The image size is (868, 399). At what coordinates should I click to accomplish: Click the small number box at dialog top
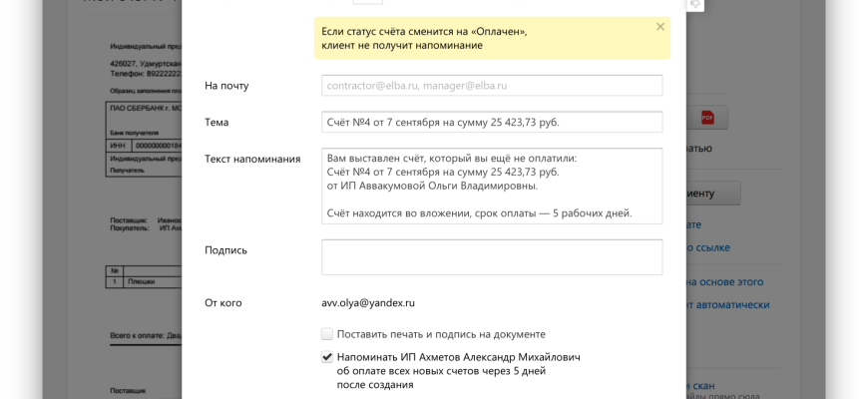click(366, 3)
